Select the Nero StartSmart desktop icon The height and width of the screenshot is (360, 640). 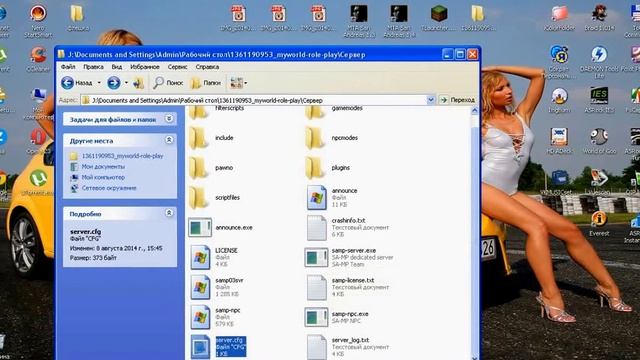[38, 20]
